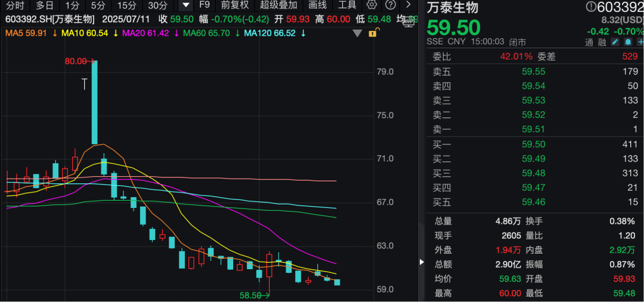Click the 卖一 59.51 order book row
Viewport: 644px width, 302px height.
tap(535, 130)
